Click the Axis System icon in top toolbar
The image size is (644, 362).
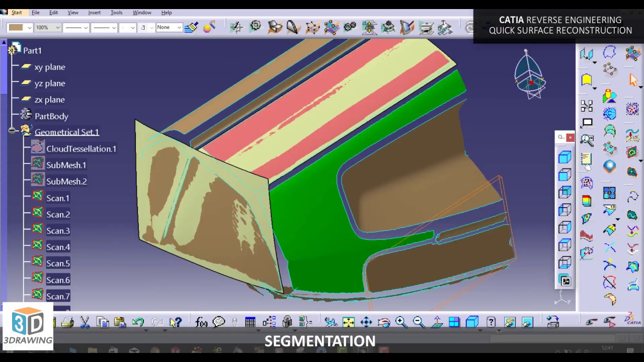(x=236, y=27)
